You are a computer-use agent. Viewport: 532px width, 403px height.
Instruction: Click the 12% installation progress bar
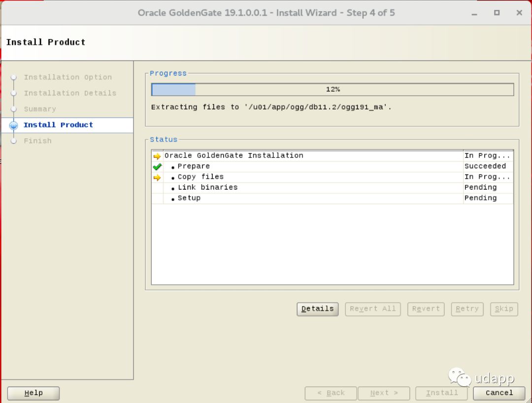(332, 90)
